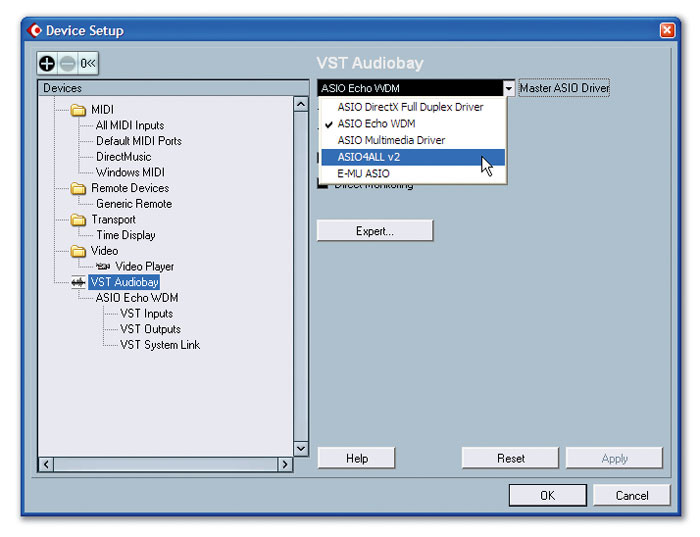Select VST Audiobay tree item

tap(124, 282)
